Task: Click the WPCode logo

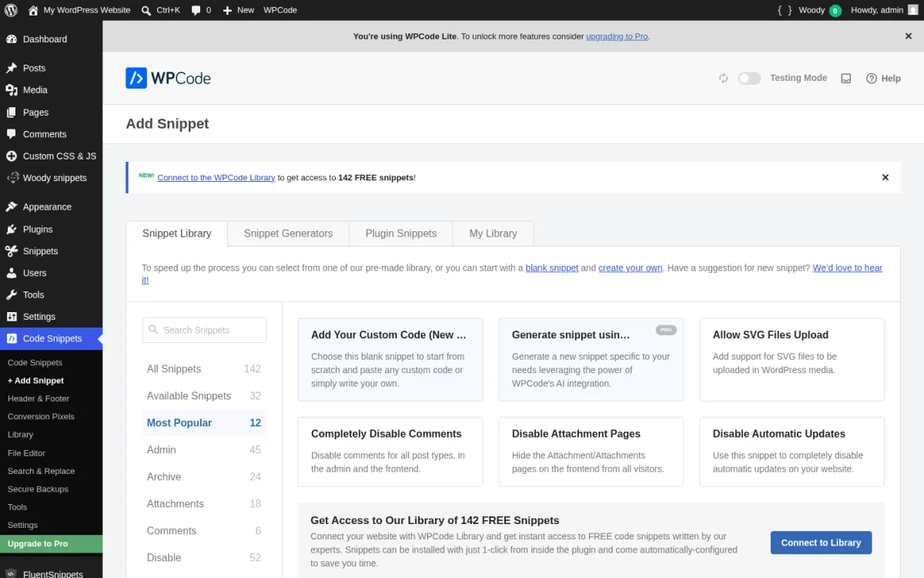Action: coord(168,78)
